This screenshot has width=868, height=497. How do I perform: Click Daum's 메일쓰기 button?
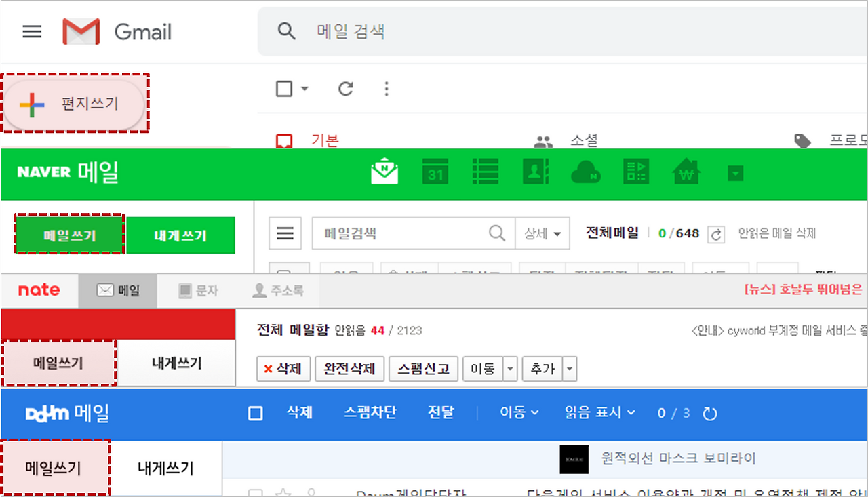point(54,467)
